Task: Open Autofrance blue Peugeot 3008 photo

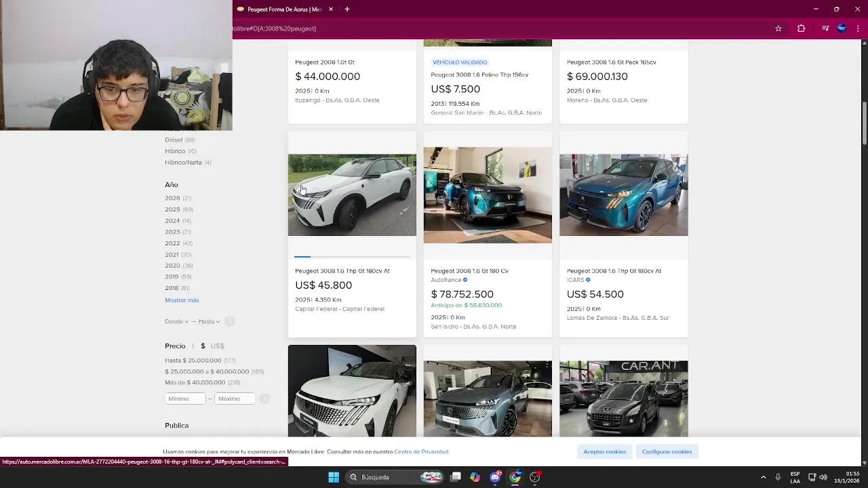Action: tap(488, 195)
